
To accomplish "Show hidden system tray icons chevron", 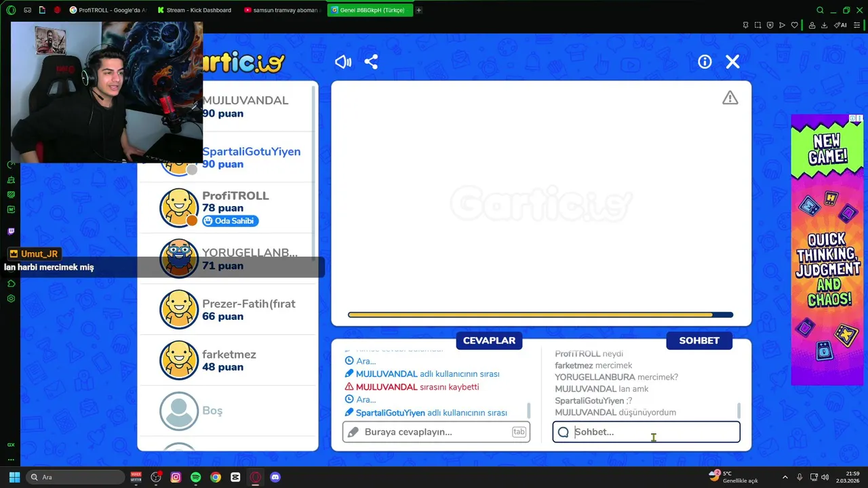I will point(785,477).
